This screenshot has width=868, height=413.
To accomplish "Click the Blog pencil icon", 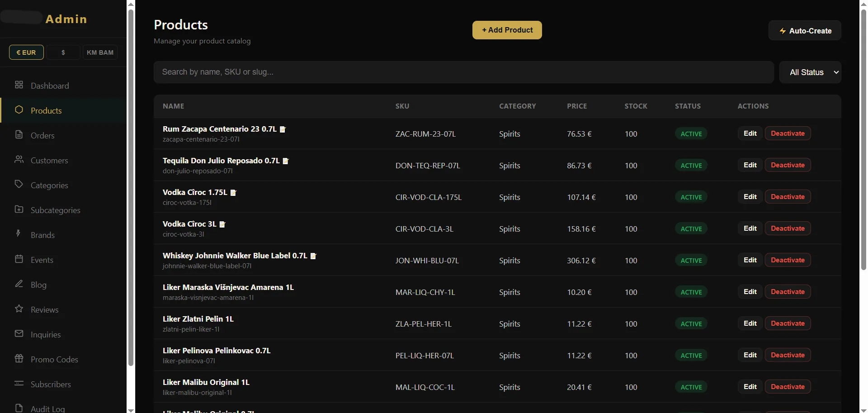I will point(19,284).
